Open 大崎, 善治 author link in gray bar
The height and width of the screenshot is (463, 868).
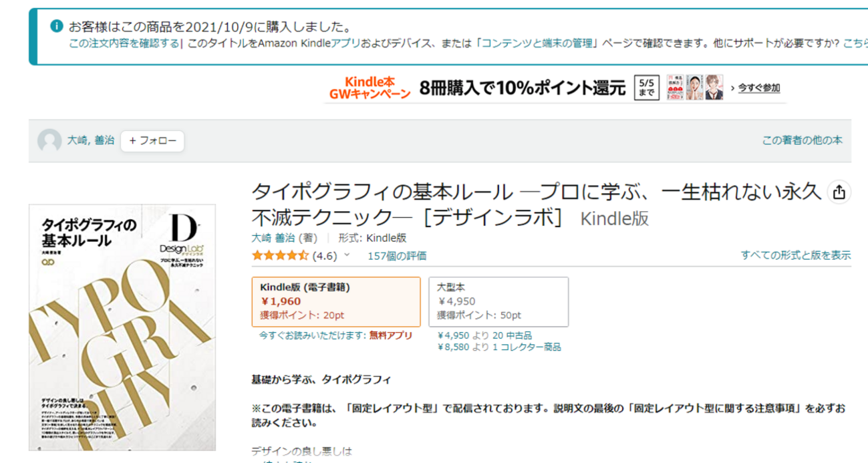pos(91,140)
